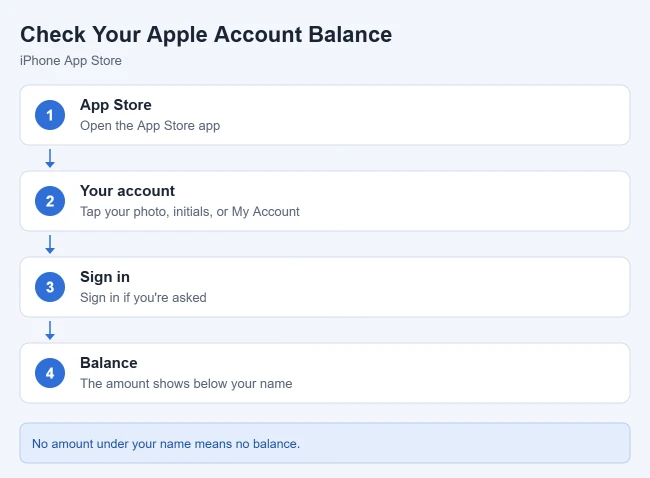
Task: Click the 'App Store' step title
Action: coord(116,105)
